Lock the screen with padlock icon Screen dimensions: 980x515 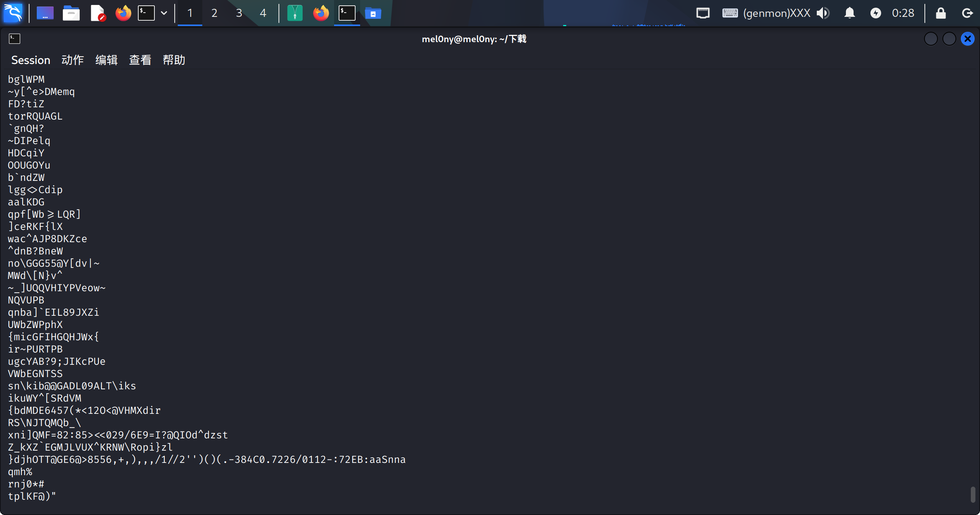click(941, 13)
